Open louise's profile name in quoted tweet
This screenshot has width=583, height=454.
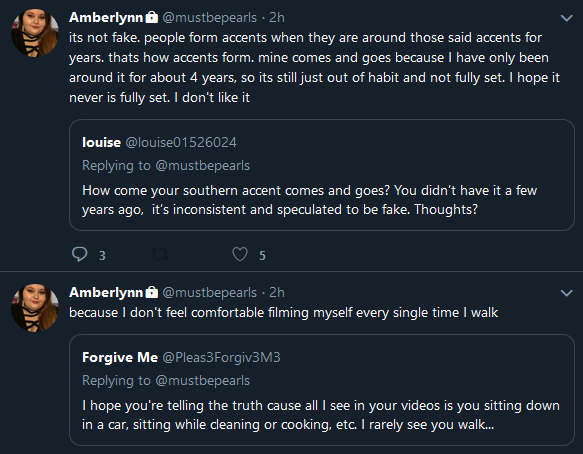click(x=102, y=142)
